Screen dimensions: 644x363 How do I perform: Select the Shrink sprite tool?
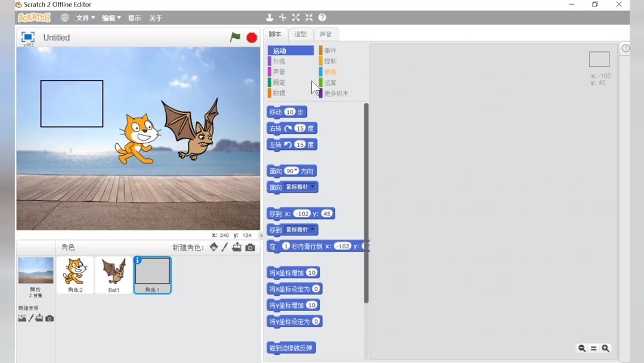(x=309, y=18)
